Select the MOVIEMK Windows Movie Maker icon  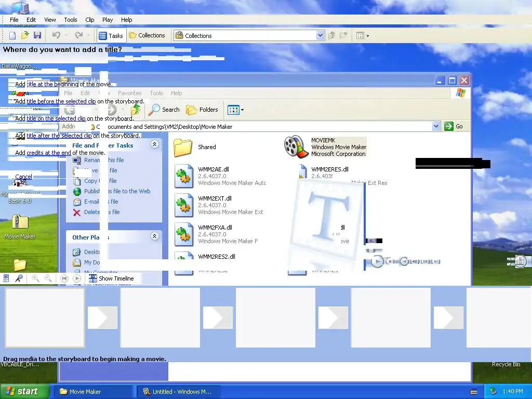[296, 147]
